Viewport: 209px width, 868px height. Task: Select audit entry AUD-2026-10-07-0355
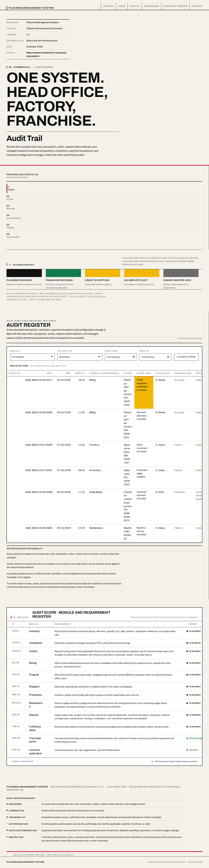pyautogui.click(x=39, y=445)
